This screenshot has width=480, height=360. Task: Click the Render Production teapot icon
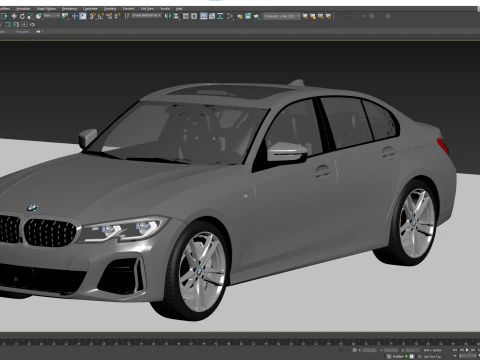coord(256,16)
